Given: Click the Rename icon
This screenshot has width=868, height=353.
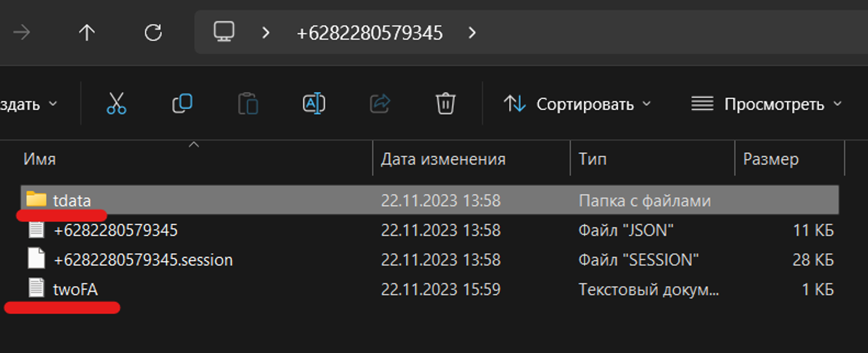Looking at the screenshot, I should click(x=314, y=104).
